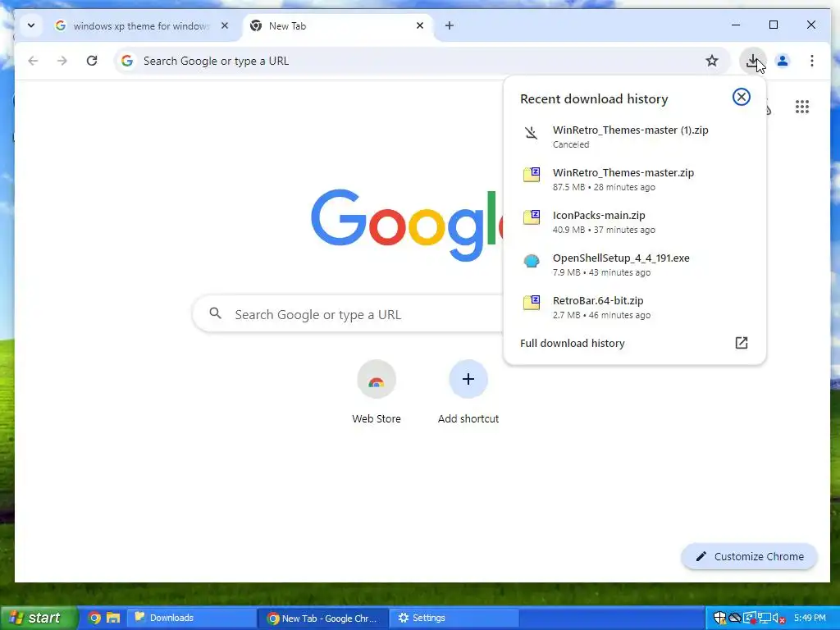Click the 5:49 PM system clock

[810, 618]
